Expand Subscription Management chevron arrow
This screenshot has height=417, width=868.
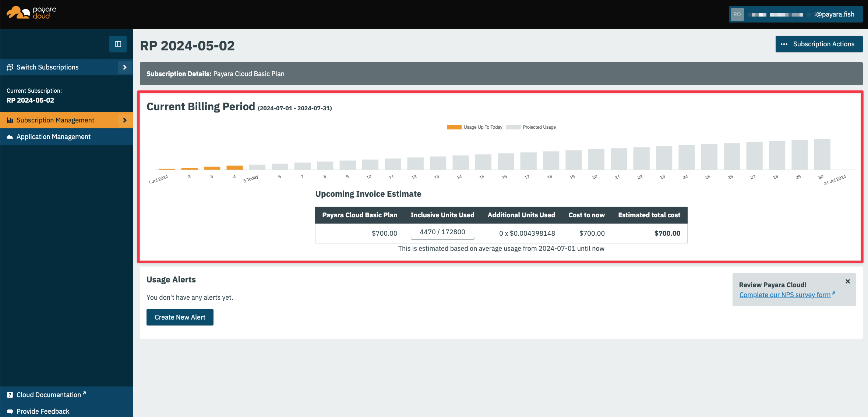(x=125, y=120)
